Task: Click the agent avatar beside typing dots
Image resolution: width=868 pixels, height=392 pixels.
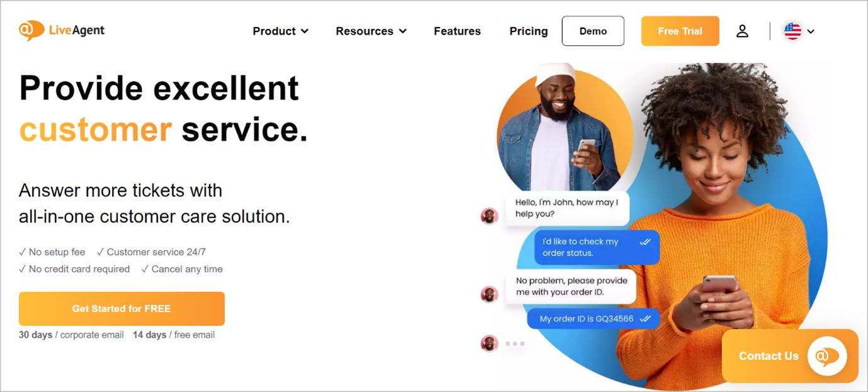Action: click(x=490, y=344)
